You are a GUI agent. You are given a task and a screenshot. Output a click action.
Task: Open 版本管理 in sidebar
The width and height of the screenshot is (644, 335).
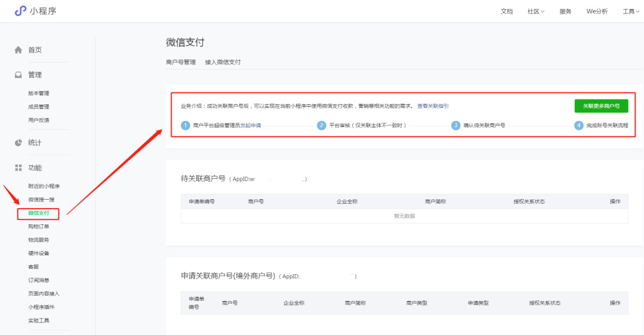click(39, 93)
